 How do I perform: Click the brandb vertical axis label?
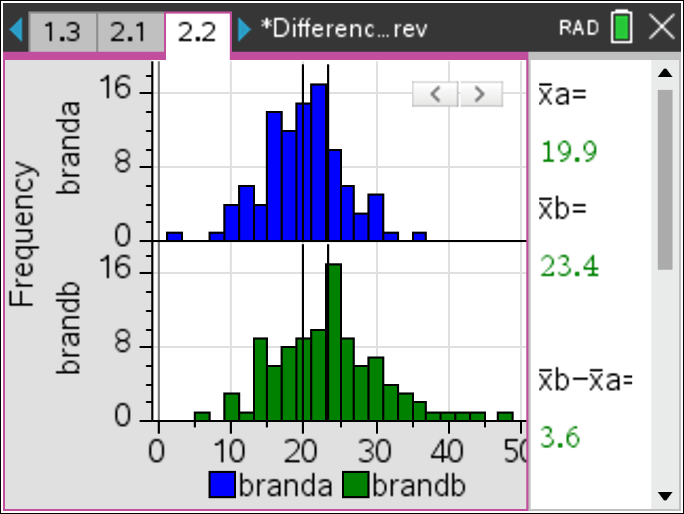pos(70,330)
